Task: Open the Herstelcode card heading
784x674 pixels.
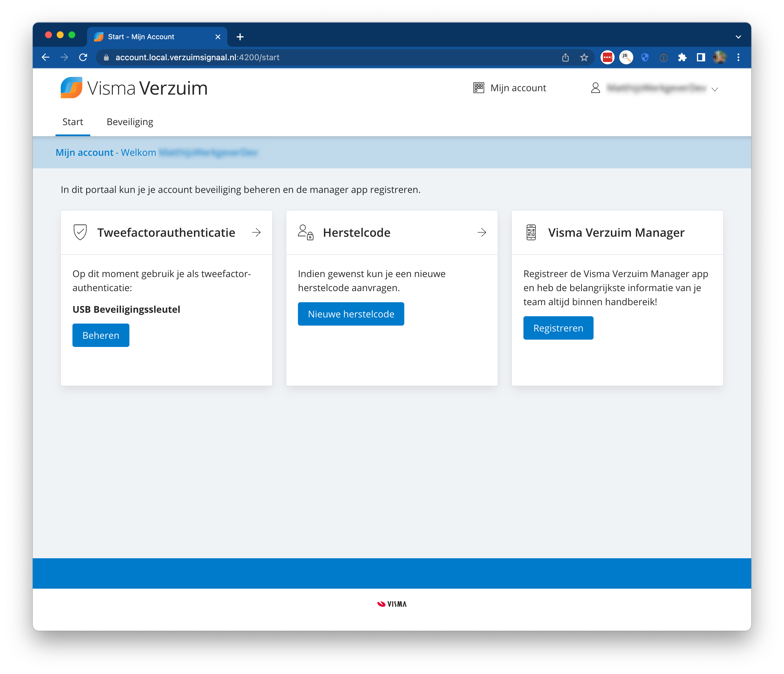Action: (x=356, y=232)
